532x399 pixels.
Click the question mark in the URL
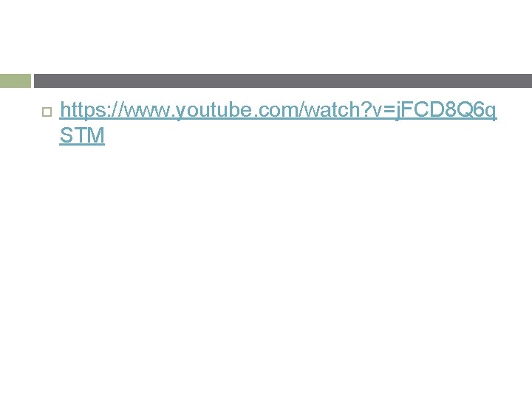pos(365,109)
